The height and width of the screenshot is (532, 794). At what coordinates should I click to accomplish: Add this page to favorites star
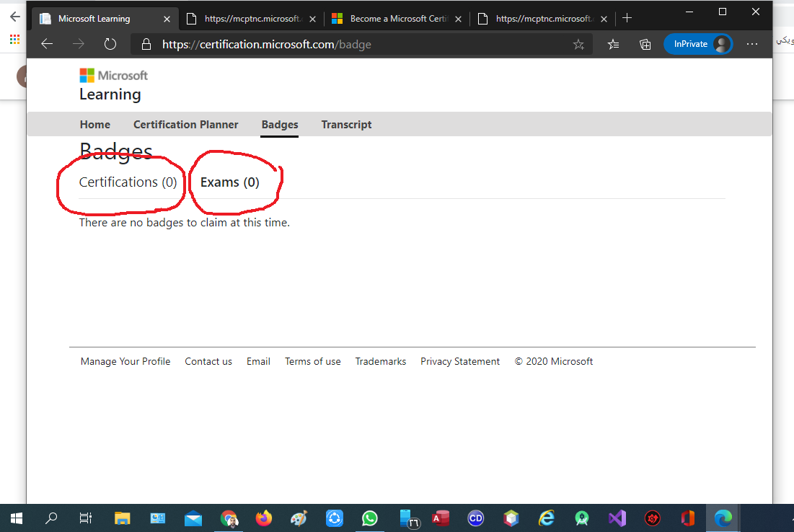click(578, 45)
